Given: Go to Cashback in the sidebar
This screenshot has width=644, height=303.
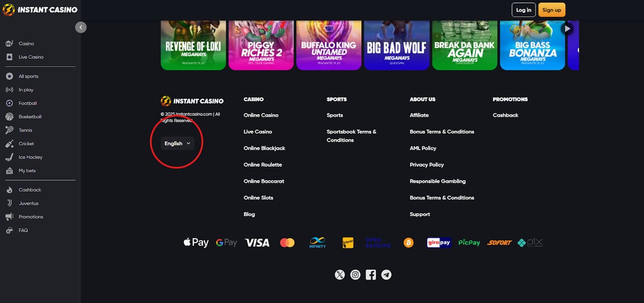Looking at the screenshot, I should tap(30, 190).
